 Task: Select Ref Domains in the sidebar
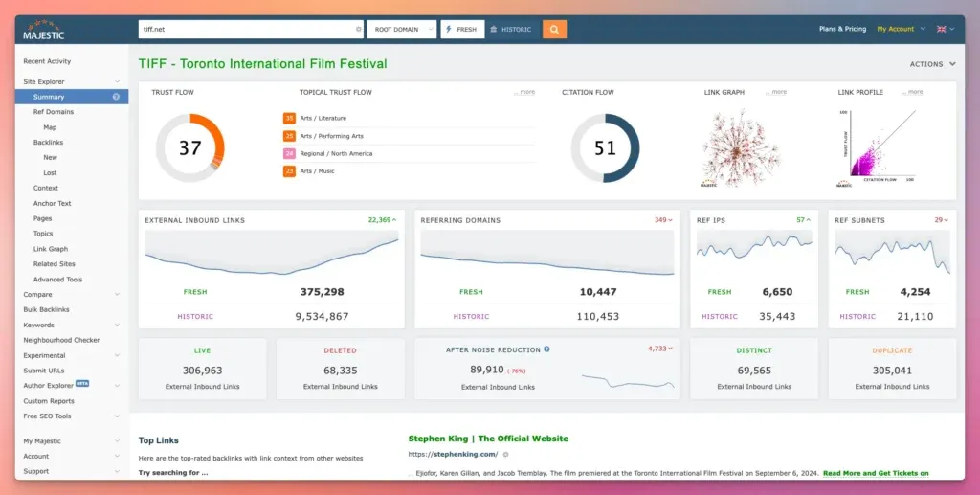53,112
